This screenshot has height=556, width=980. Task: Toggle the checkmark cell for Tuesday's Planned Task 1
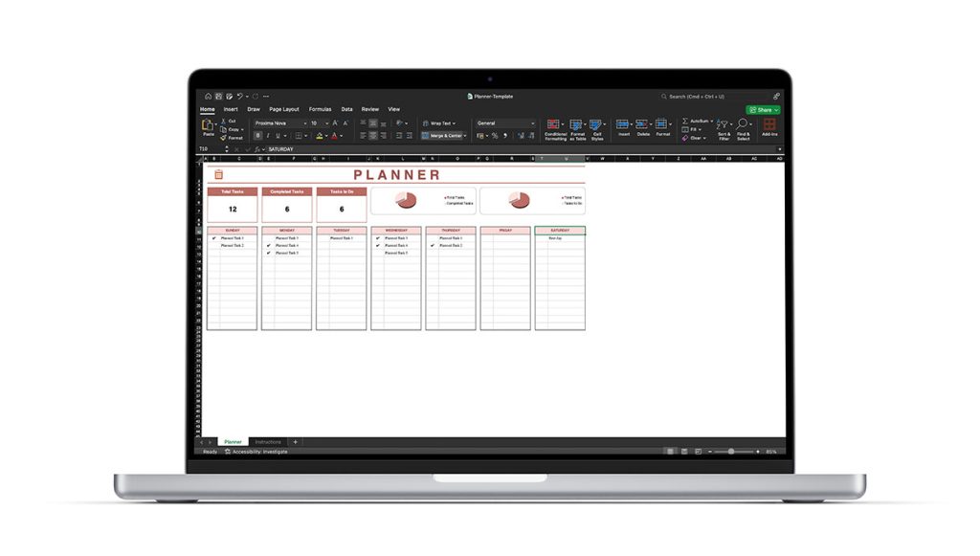pos(323,238)
